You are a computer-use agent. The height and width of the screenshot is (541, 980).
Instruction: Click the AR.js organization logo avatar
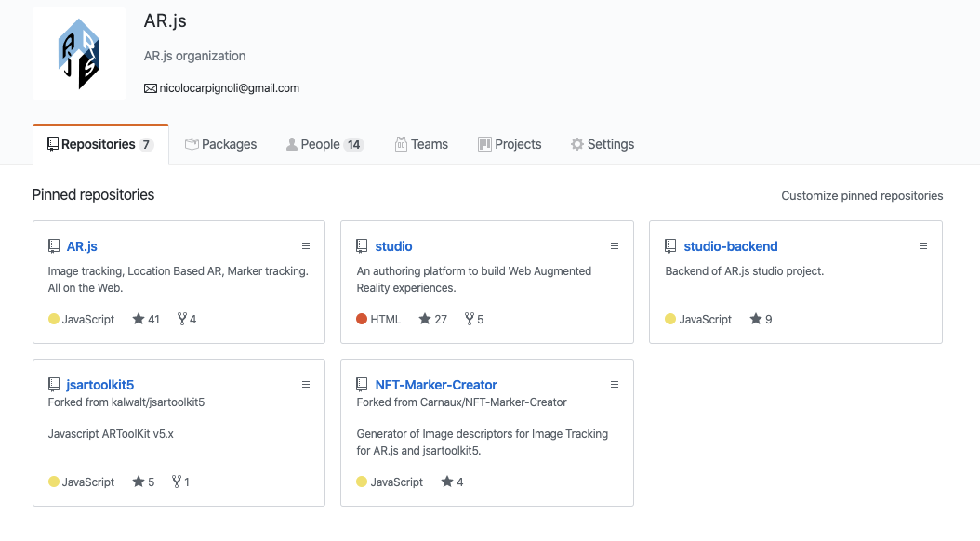click(79, 54)
